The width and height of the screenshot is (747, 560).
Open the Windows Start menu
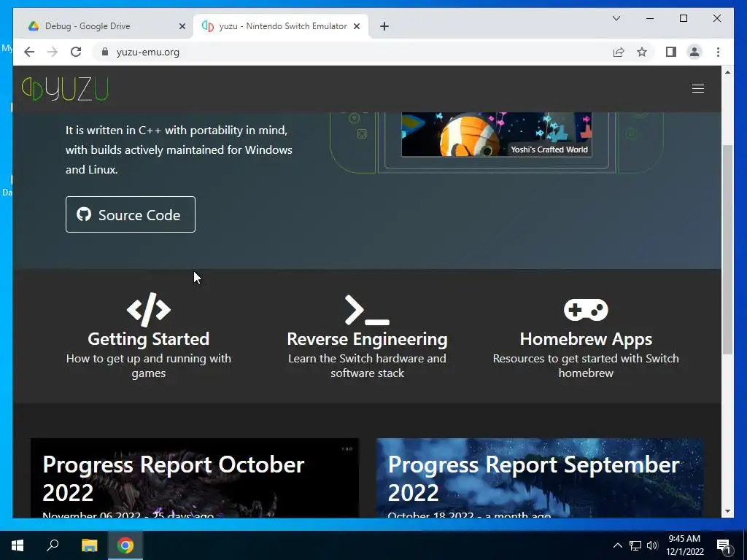[x=18, y=545]
